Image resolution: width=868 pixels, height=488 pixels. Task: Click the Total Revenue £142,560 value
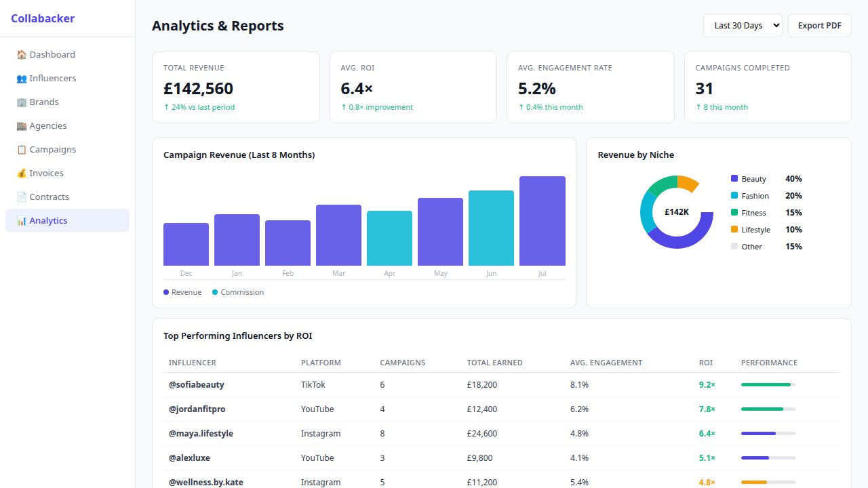point(198,89)
